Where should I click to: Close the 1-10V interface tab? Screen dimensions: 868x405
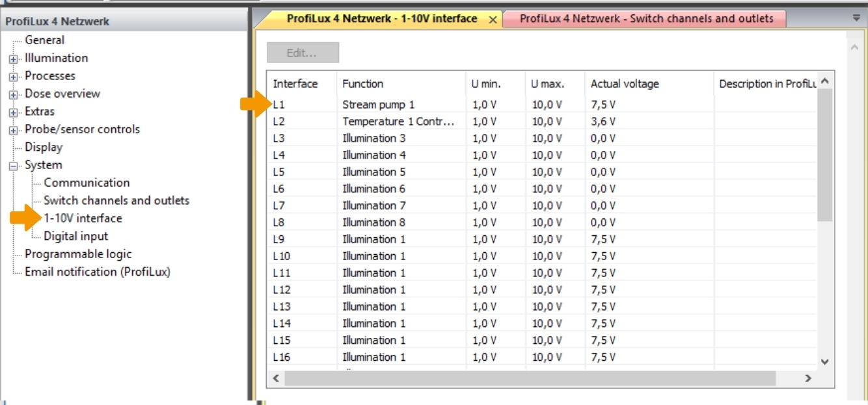pos(493,20)
